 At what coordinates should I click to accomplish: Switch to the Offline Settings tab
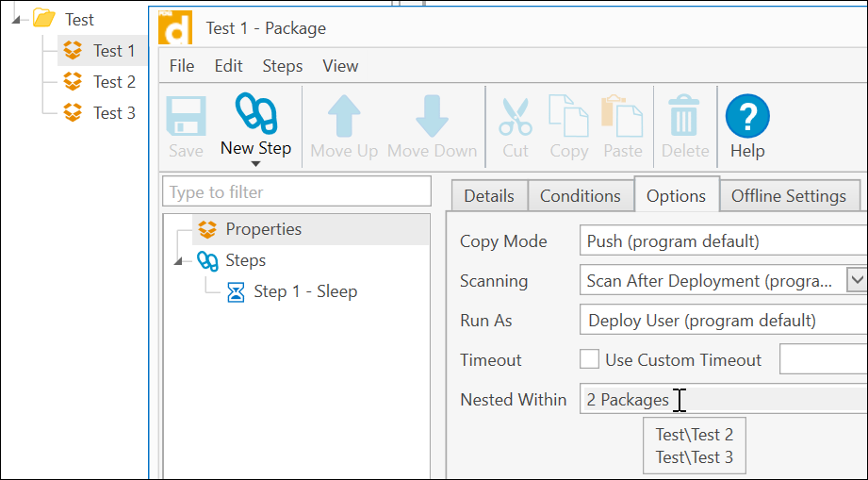pyautogui.click(x=788, y=196)
